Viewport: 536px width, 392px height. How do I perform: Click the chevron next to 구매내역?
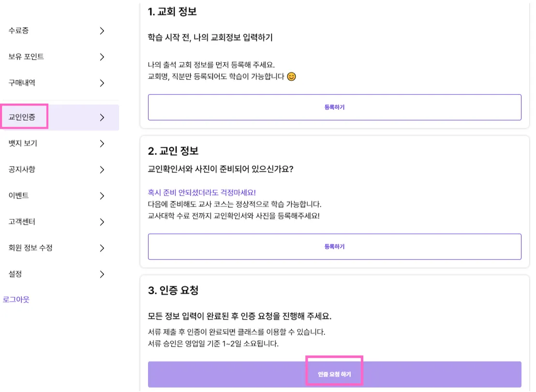(102, 83)
